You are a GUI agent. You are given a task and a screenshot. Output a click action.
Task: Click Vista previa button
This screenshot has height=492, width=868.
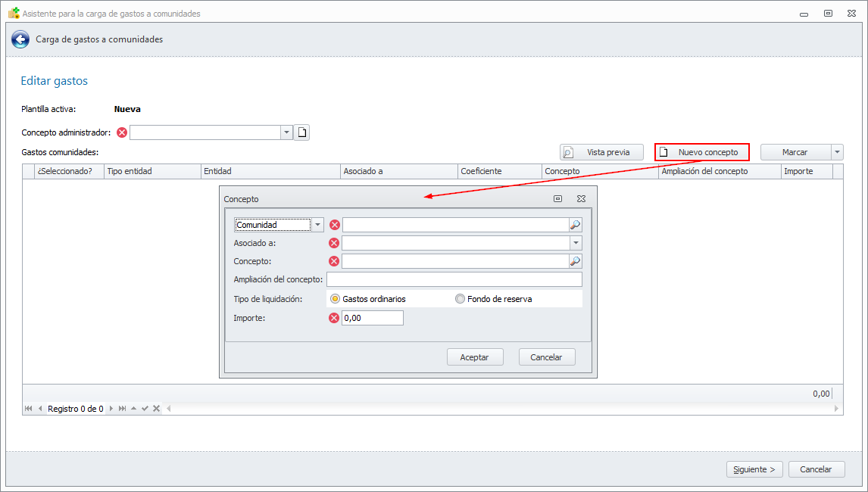coord(601,152)
